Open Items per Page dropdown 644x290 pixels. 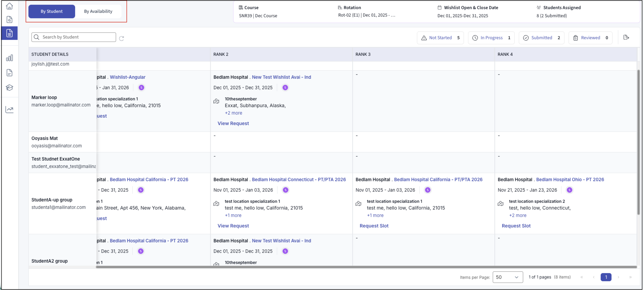click(x=507, y=277)
